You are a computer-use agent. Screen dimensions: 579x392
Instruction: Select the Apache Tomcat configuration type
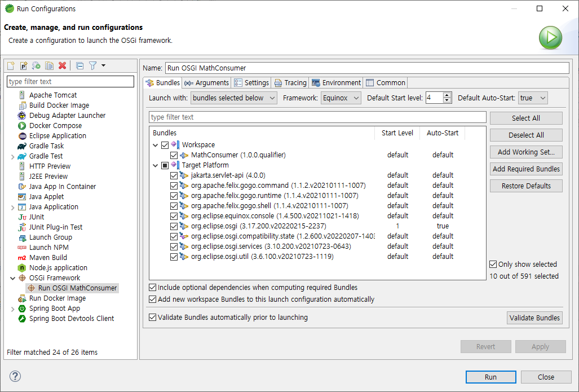(53, 95)
